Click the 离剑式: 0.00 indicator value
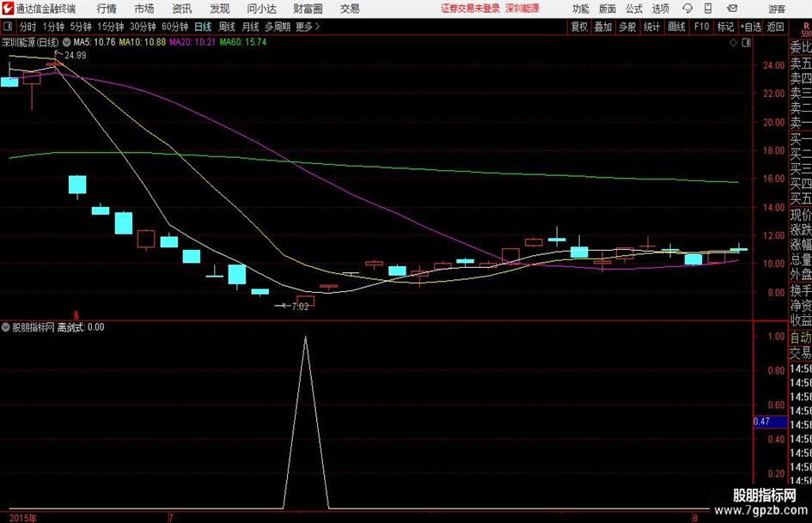The width and height of the screenshot is (812, 523). point(81,327)
